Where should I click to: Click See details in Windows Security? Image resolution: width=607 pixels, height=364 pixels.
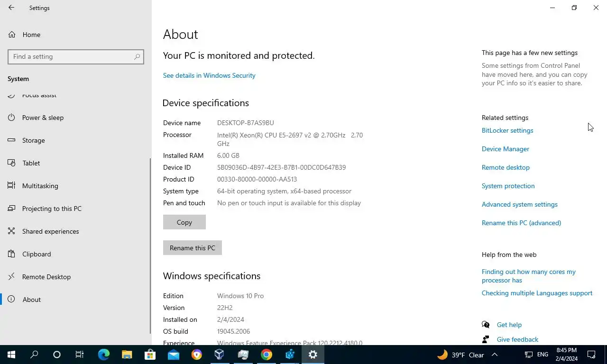[209, 75]
